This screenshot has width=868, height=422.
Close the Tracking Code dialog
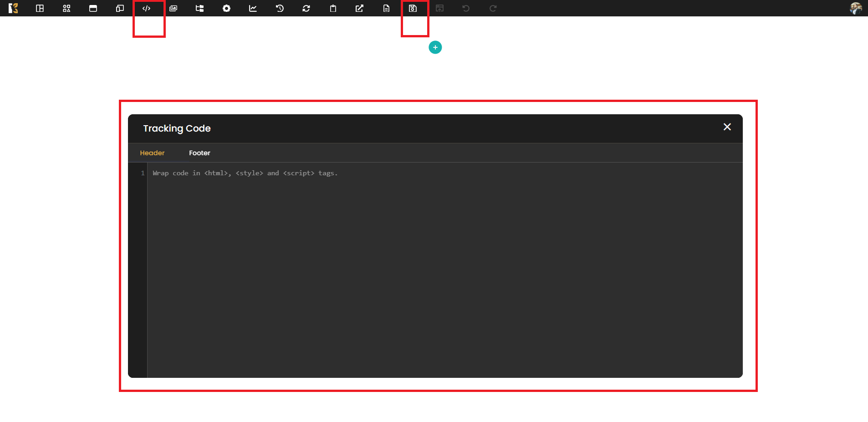point(727,127)
